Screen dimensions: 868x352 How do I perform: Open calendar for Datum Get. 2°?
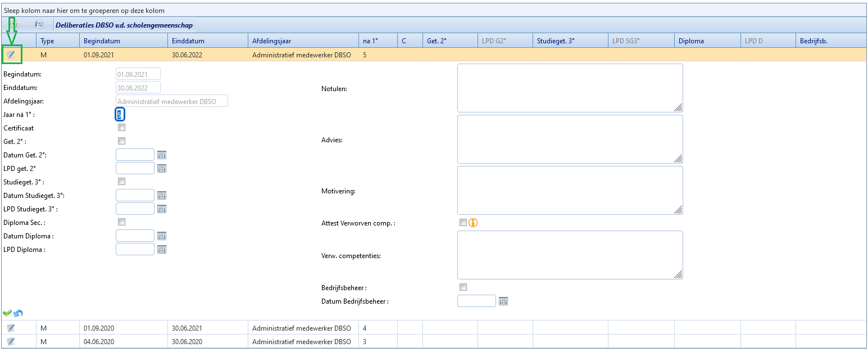point(162,155)
